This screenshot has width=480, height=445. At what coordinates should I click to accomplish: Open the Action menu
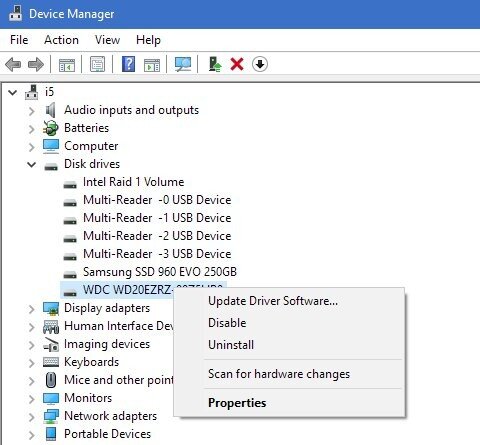(61, 40)
